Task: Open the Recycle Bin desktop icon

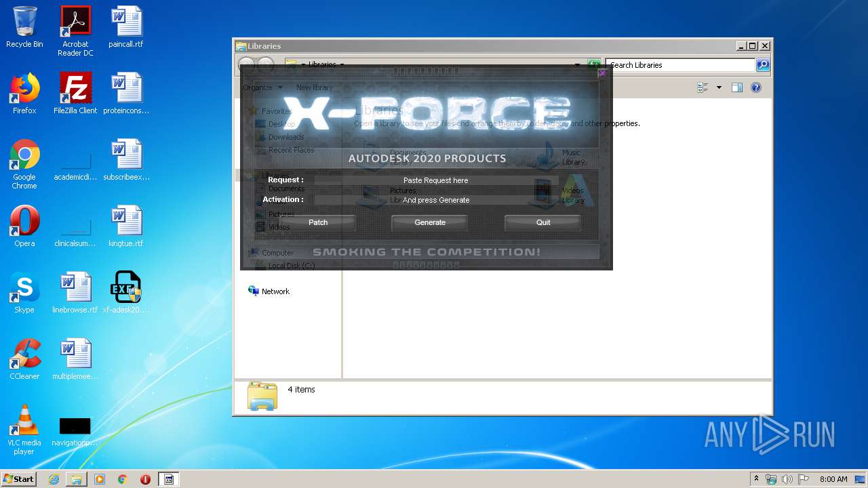Action: pyautogui.click(x=24, y=27)
